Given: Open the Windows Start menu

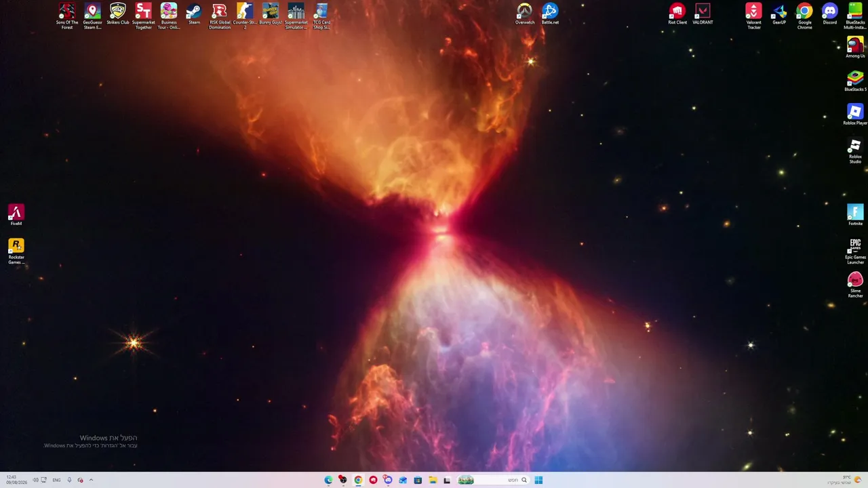Looking at the screenshot, I should (x=538, y=480).
